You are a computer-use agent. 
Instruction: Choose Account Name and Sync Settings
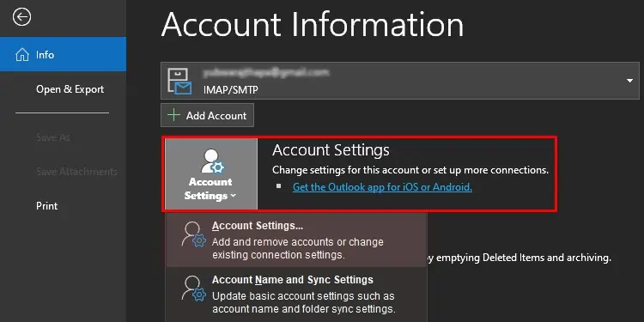click(296, 294)
